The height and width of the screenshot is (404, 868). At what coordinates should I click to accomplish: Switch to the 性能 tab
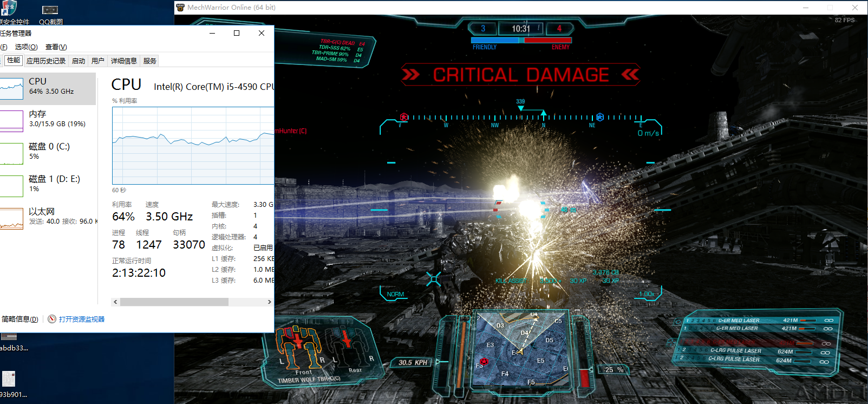14,61
